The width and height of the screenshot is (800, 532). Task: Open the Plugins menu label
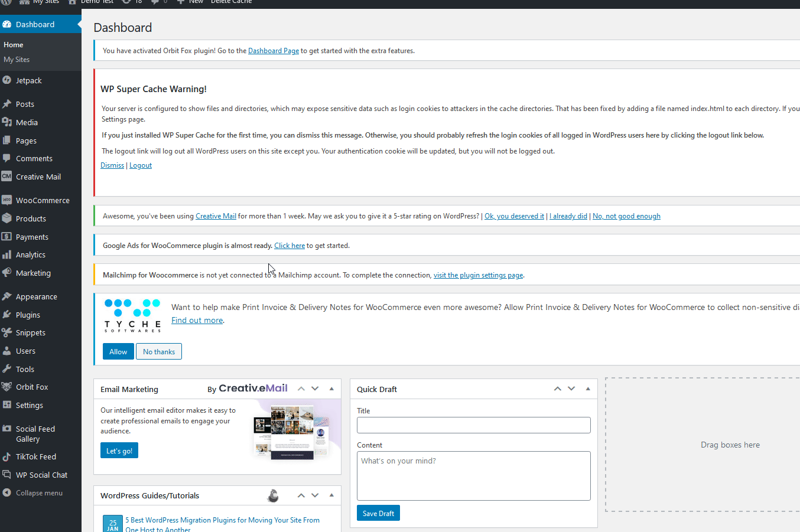(x=28, y=315)
